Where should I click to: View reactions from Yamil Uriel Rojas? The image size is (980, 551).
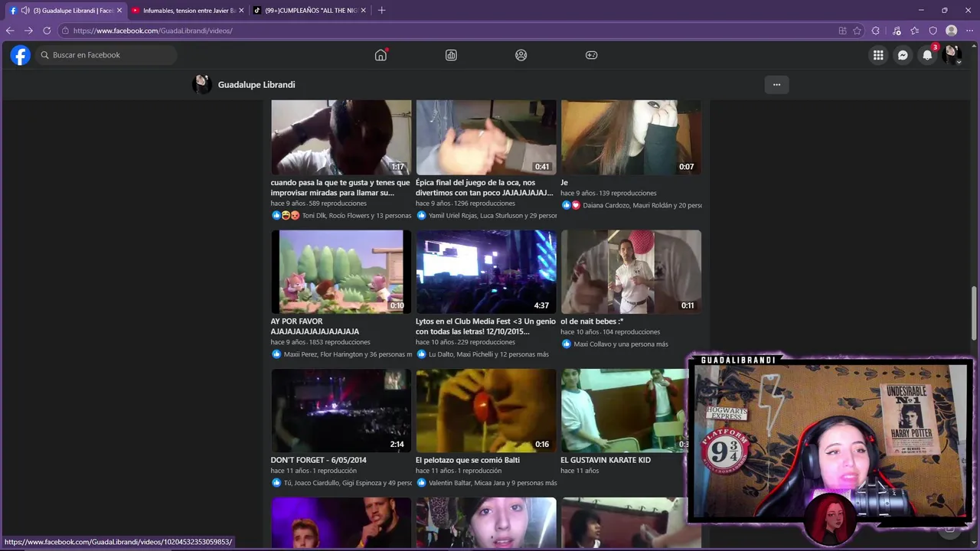[x=486, y=216]
